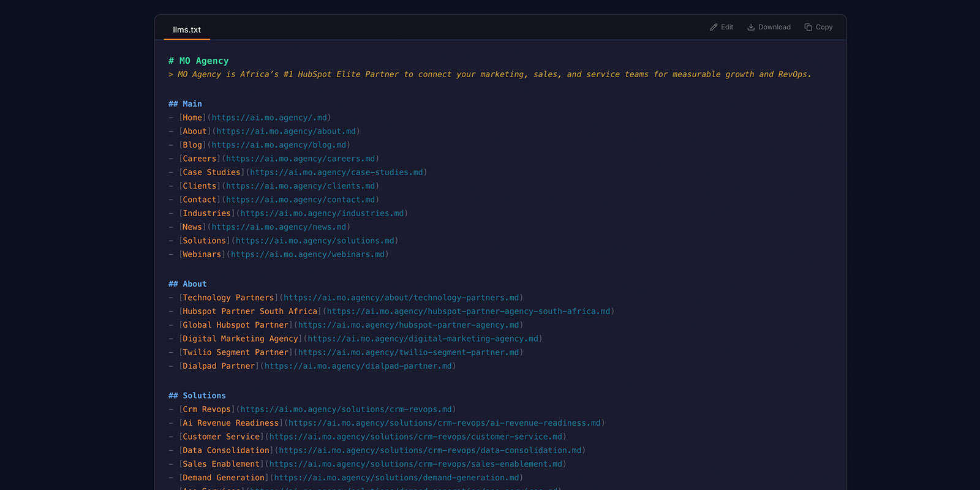Click the News link row
Screen dimensions: 980x490
(x=260, y=227)
